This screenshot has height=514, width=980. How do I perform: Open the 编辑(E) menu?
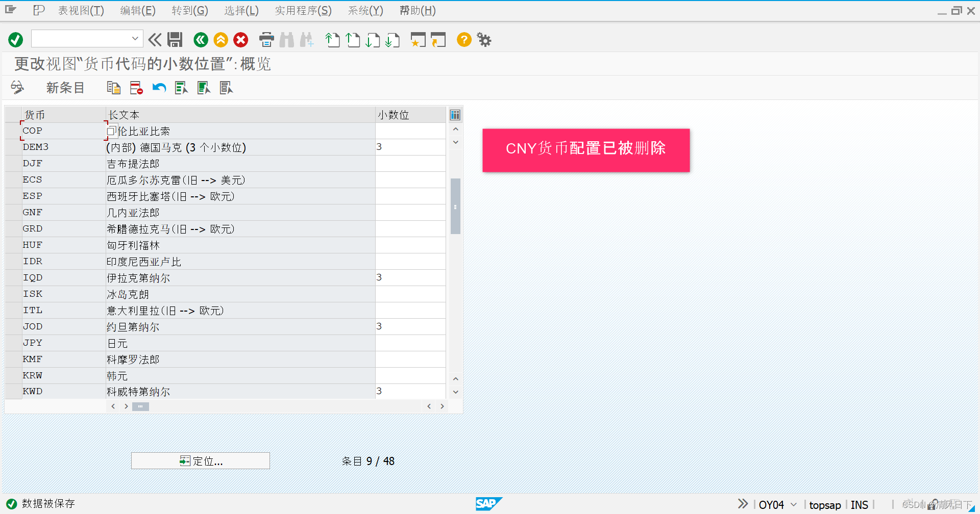coord(138,11)
